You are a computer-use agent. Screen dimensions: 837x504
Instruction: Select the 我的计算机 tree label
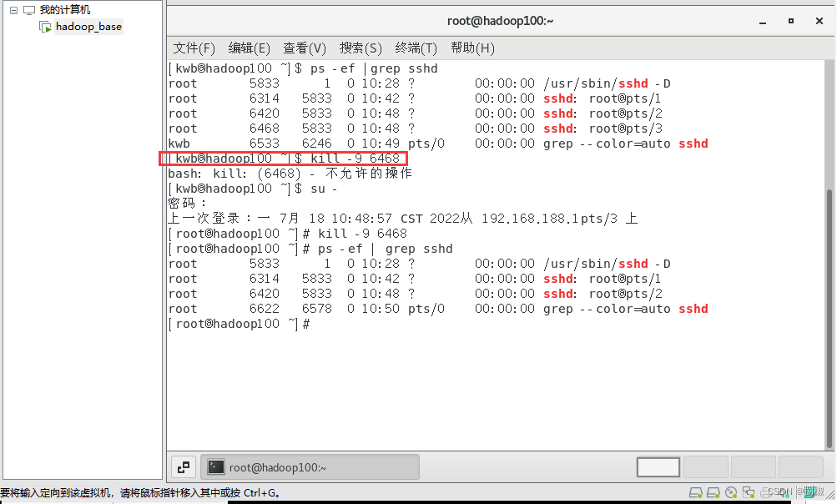click(64, 10)
